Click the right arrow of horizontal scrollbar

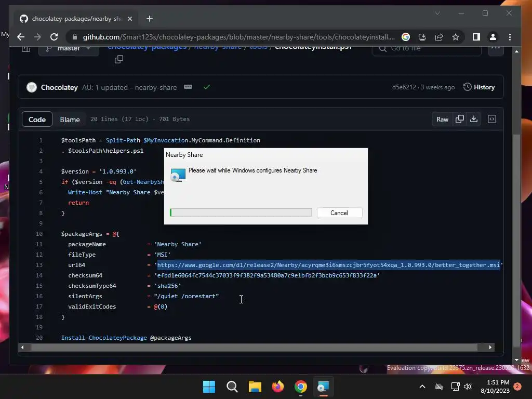490,347
